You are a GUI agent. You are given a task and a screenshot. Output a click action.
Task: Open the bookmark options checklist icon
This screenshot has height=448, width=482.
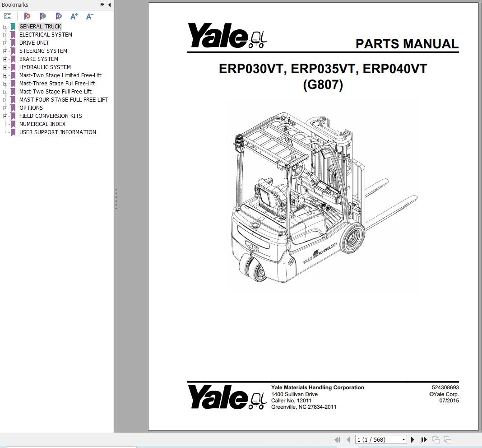[x=7, y=15]
